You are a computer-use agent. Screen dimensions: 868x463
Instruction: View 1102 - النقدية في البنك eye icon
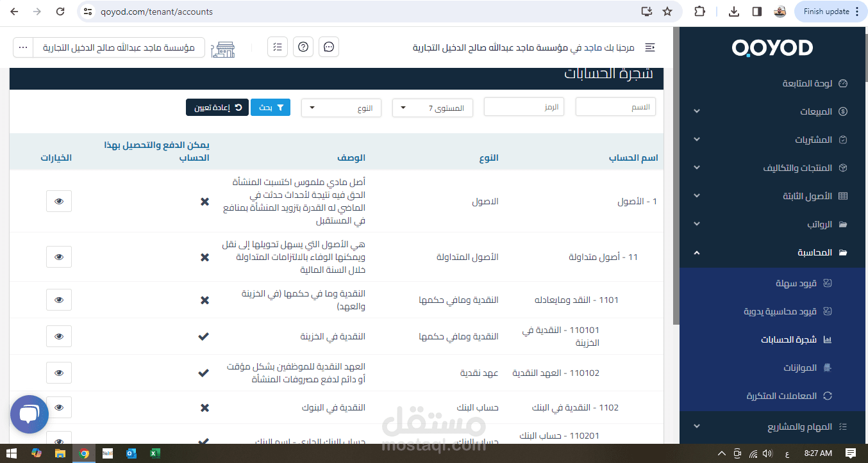tap(59, 407)
